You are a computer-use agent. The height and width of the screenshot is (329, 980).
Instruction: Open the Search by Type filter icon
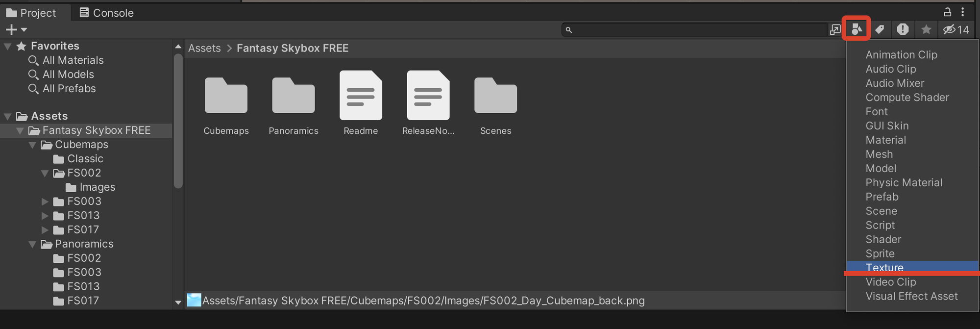(856, 29)
